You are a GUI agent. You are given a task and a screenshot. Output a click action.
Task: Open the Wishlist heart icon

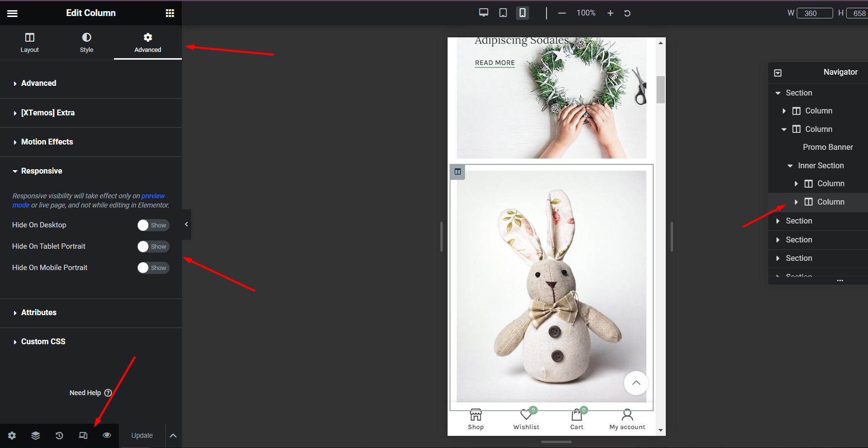pos(526,415)
